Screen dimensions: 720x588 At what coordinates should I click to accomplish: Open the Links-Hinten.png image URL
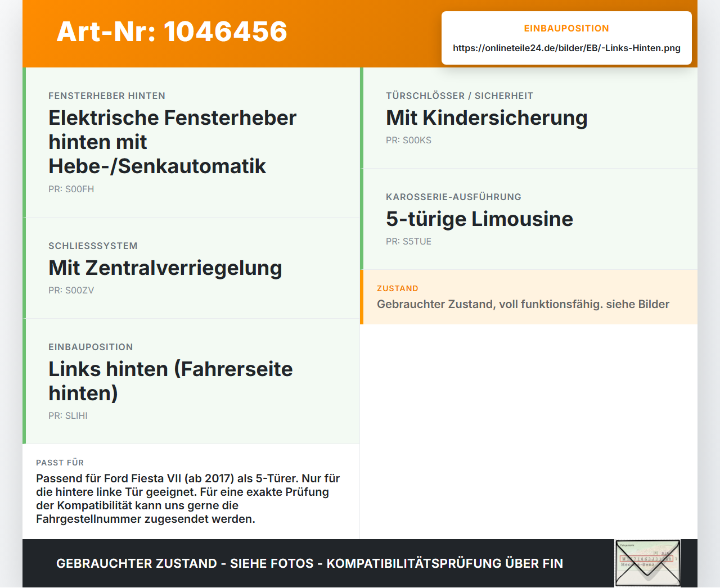click(566, 48)
